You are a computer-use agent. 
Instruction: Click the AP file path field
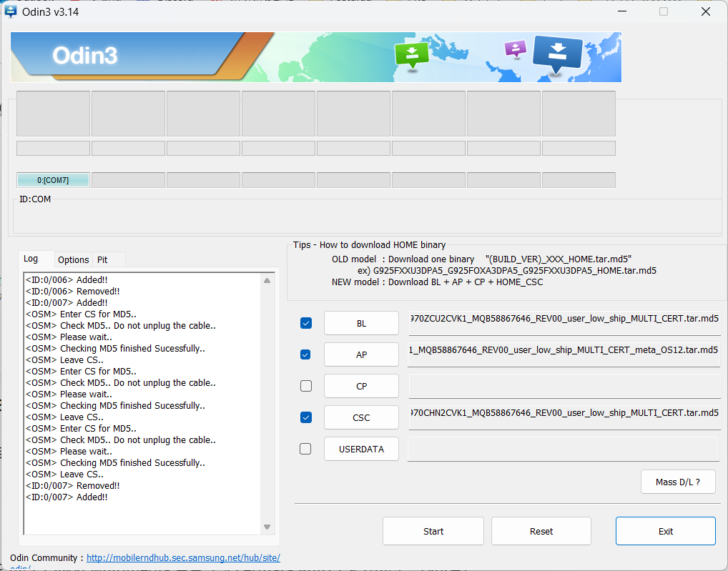(x=564, y=354)
